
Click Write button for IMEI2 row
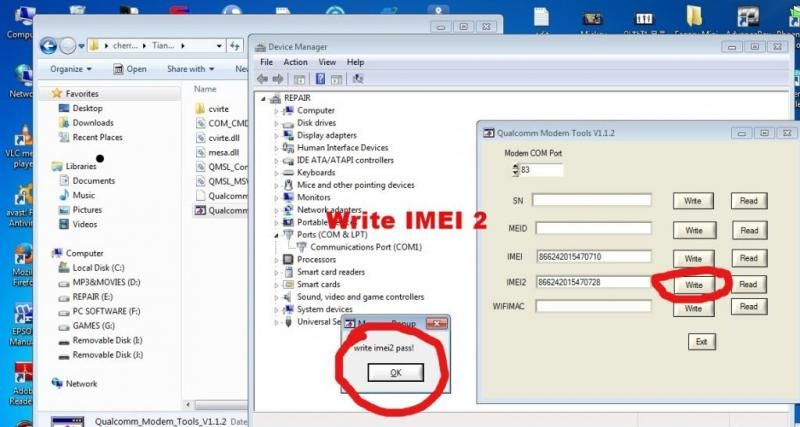point(692,285)
